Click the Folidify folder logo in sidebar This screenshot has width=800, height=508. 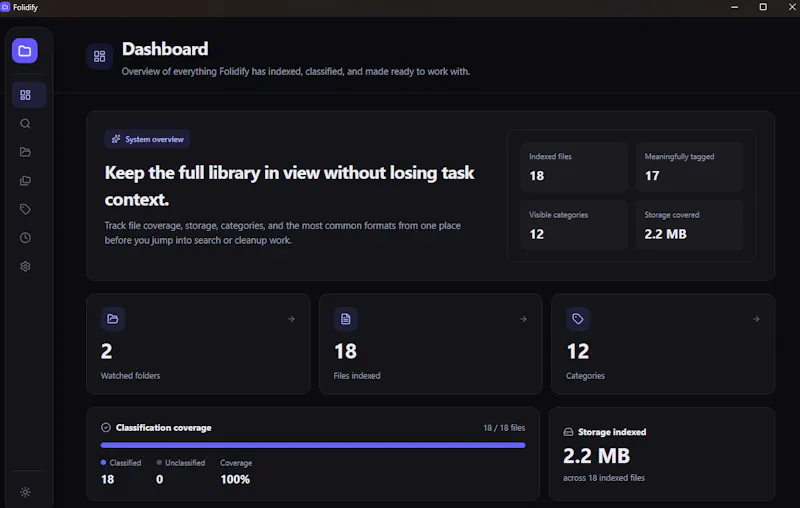pos(25,50)
